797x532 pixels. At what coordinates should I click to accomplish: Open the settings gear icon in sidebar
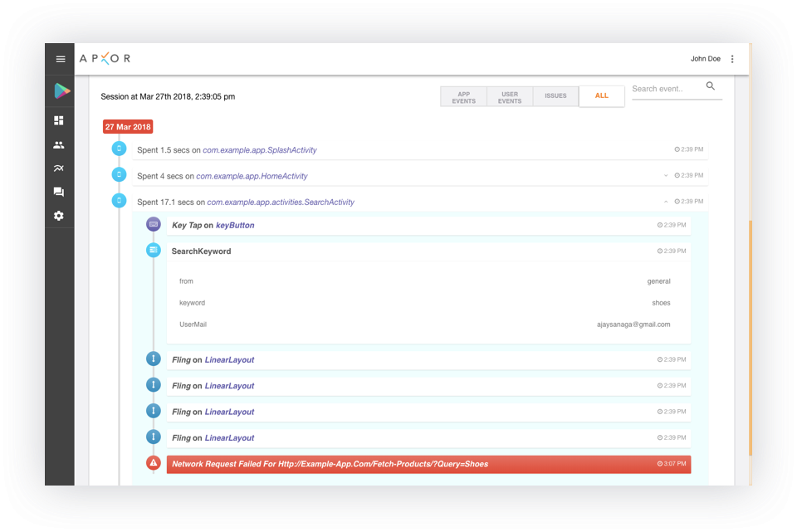click(x=59, y=216)
